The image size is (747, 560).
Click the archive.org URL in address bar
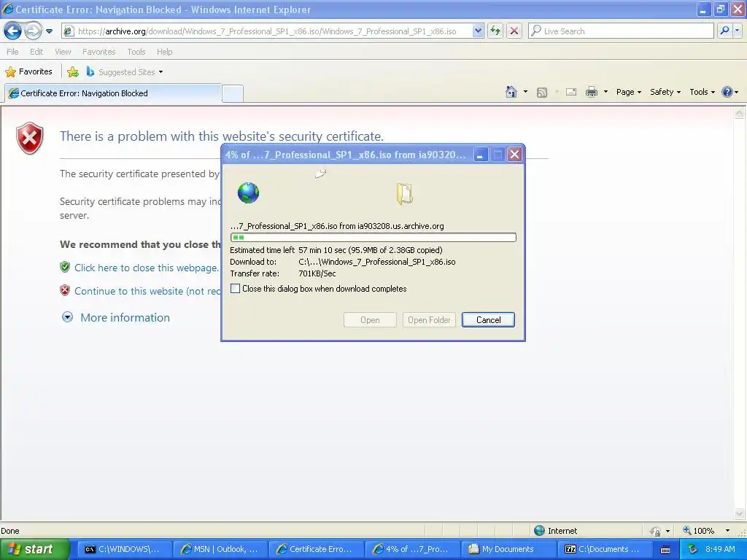(x=267, y=31)
